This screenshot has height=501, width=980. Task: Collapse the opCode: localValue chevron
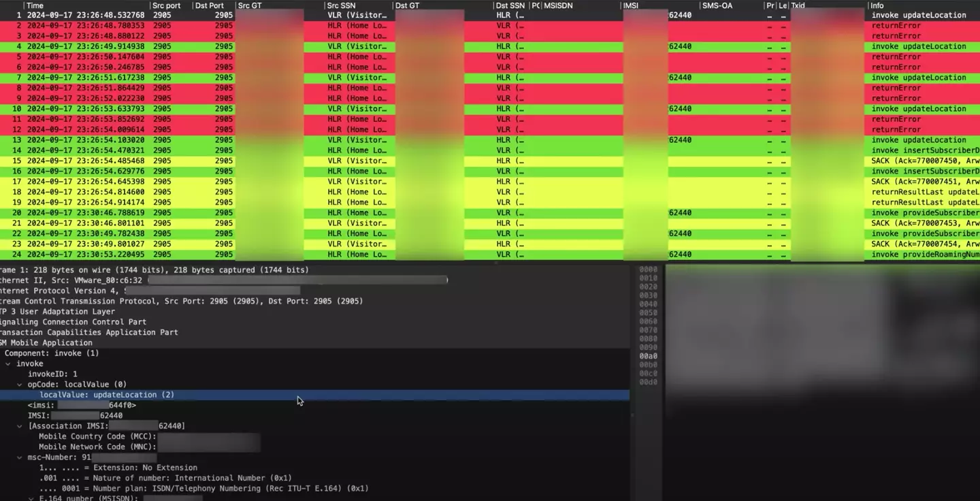click(20, 385)
